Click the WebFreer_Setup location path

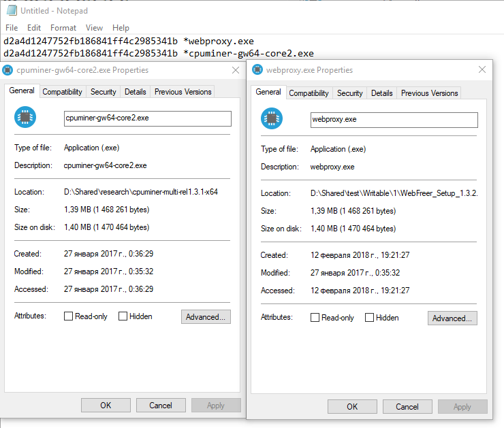click(394, 193)
